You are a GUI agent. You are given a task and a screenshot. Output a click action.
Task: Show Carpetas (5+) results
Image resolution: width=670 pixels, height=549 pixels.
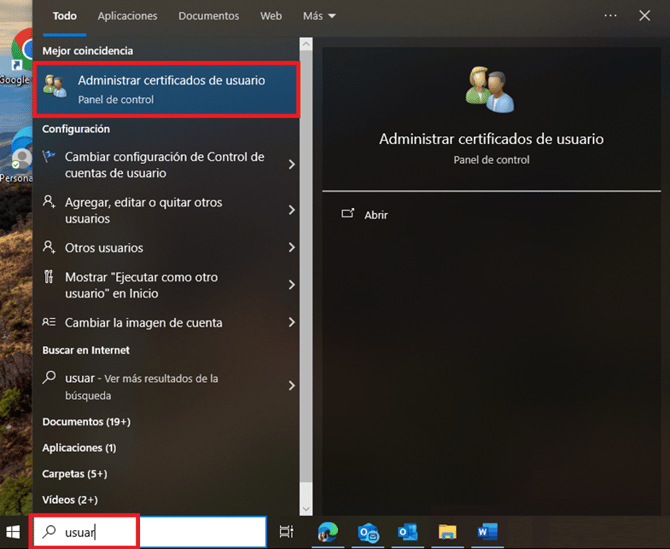75,474
